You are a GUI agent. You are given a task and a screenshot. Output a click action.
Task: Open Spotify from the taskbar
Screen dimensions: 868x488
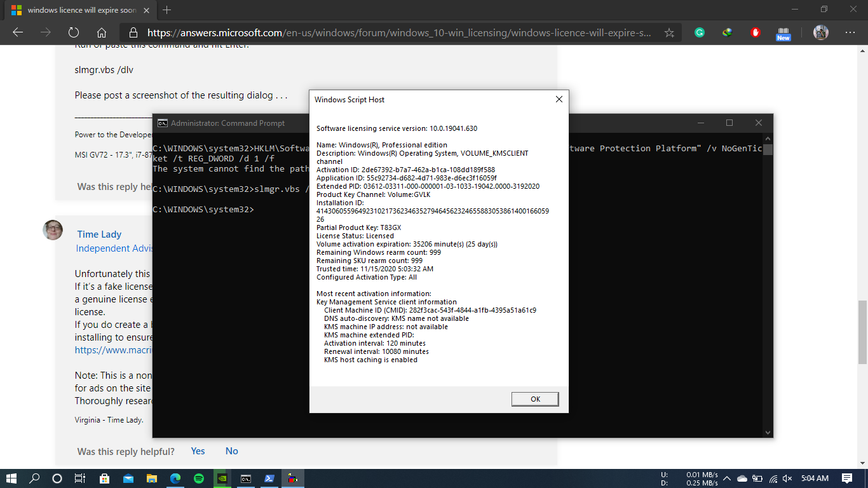pyautogui.click(x=199, y=478)
